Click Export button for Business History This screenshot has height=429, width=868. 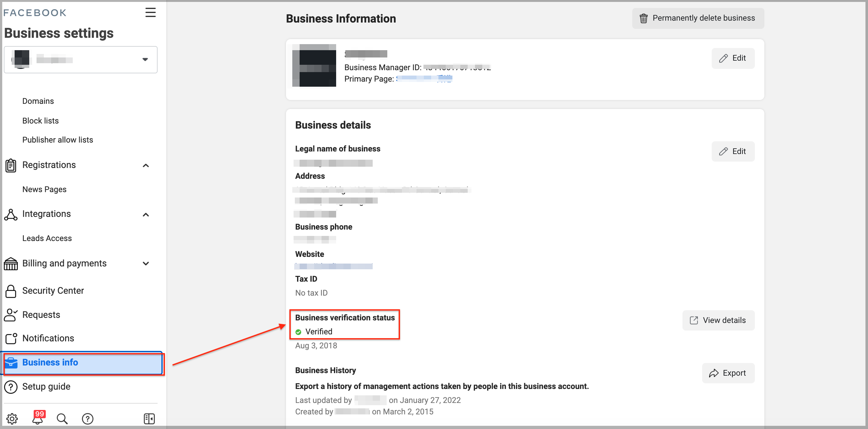(728, 373)
